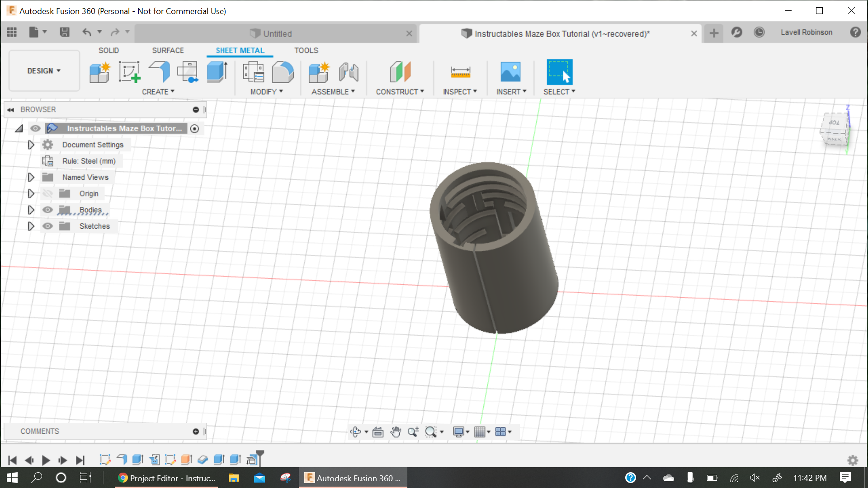This screenshot has height=488, width=868.
Task: Collapse the root component tree
Action: (x=19, y=129)
